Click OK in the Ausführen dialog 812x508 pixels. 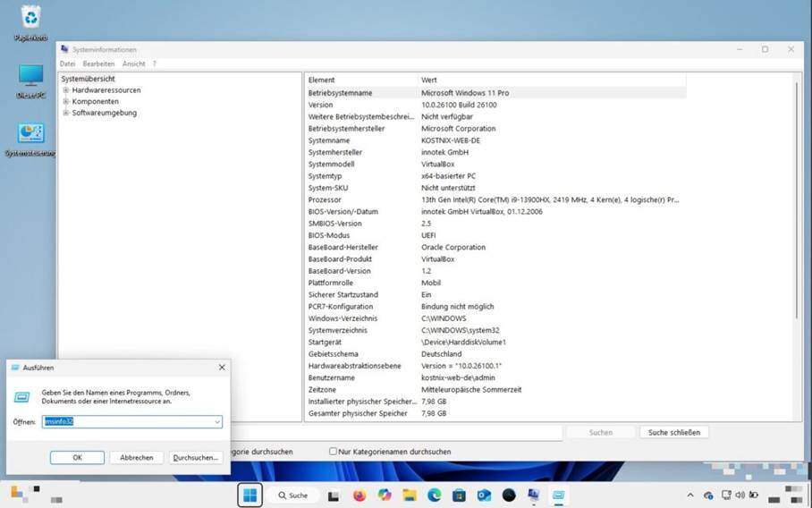pyautogui.click(x=77, y=458)
